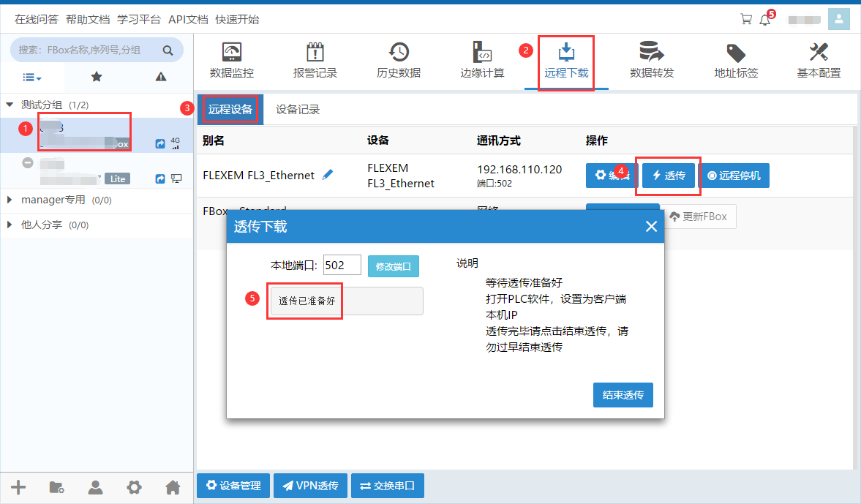Collapse the 测试分组 group
This screenshot has height=504, width=861.
pos(10,105)
